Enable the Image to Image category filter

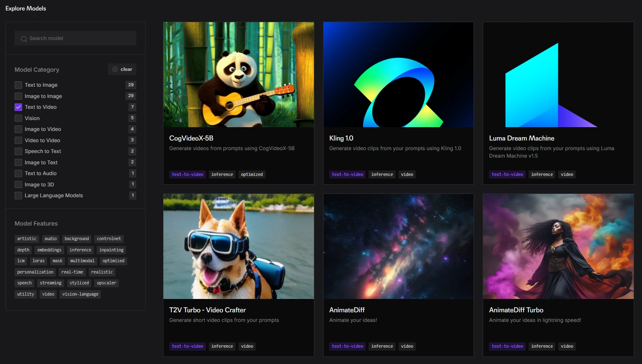tap(18, 96)
